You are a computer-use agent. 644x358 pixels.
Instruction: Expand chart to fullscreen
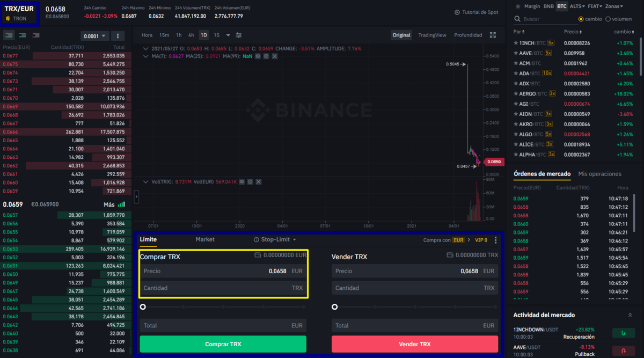pos(493,35)
